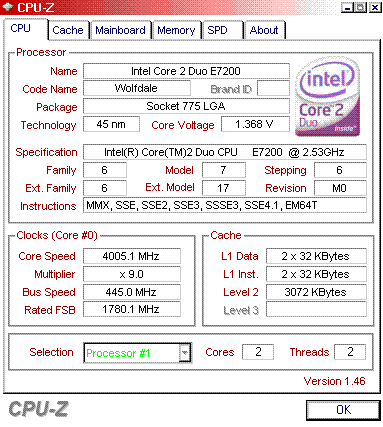Click the Level 2 cache value field
The width and height of the screenshot is (383, 427).
(x=316, y=292)
